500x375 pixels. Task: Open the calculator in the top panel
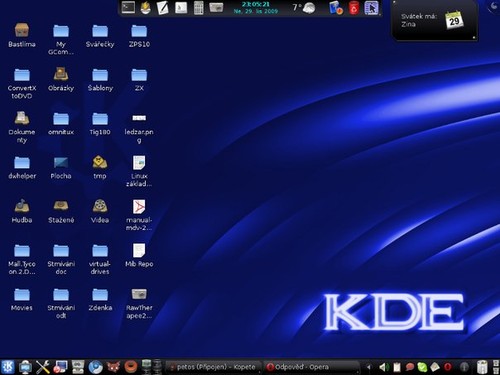[199, 8]
